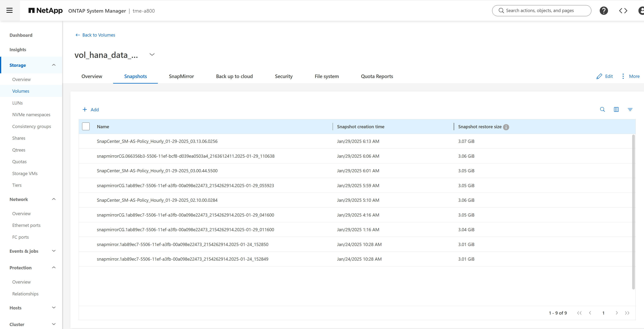Click the help question mark icon
644x329 pixels.
pyautogui.click(x=603, y=10)
